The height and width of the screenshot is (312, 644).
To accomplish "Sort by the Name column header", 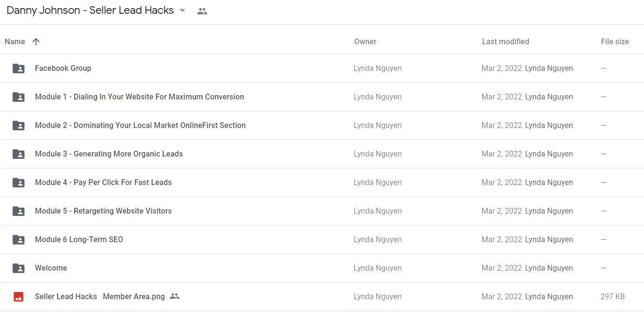I will [x=15, y=41].
